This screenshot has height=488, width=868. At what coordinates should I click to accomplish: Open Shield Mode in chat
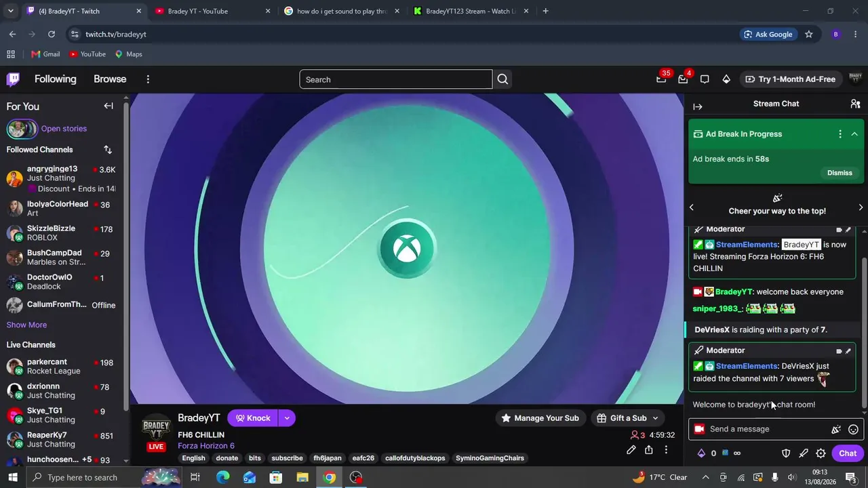pos(786,453)
